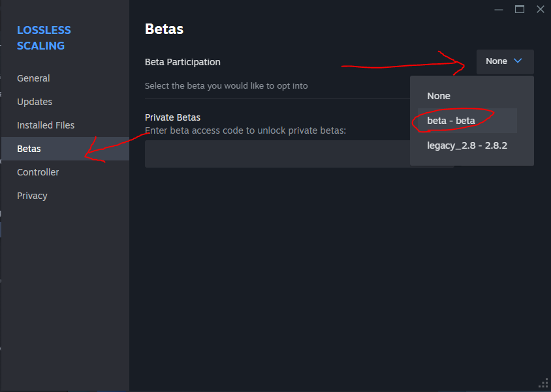551x392 pixels.
Task: Select the Betas sidebar item
Action: pos(29,149)
